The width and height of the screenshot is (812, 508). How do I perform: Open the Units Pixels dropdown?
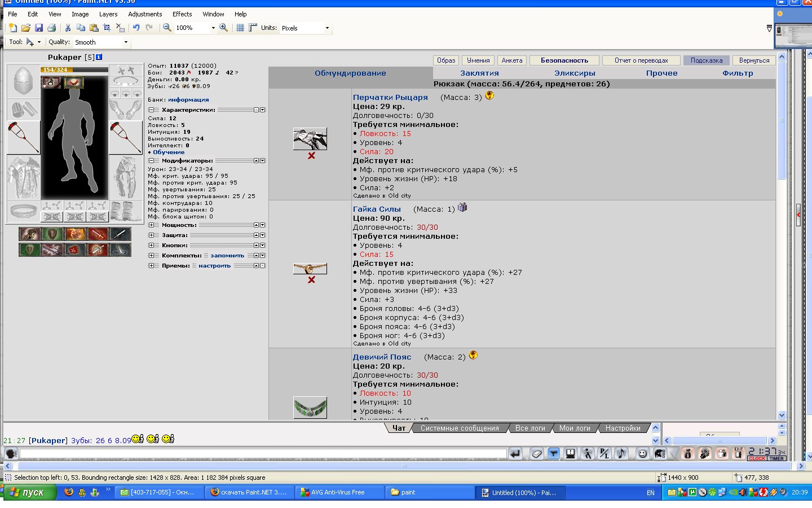tap(327, 28)
